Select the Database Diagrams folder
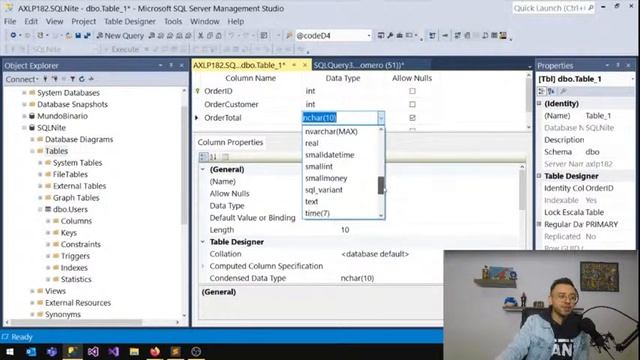Viewport: 640px width, 360px height. [79, 140]
